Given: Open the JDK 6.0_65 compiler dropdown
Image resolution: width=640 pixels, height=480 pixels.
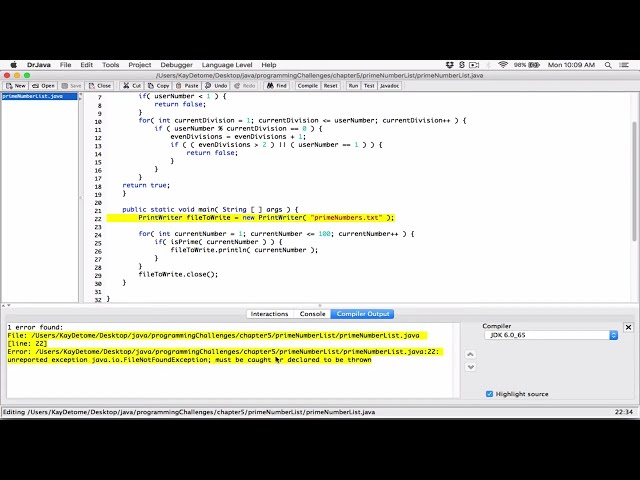Looking at the screenshot, I should pos(551,335).
